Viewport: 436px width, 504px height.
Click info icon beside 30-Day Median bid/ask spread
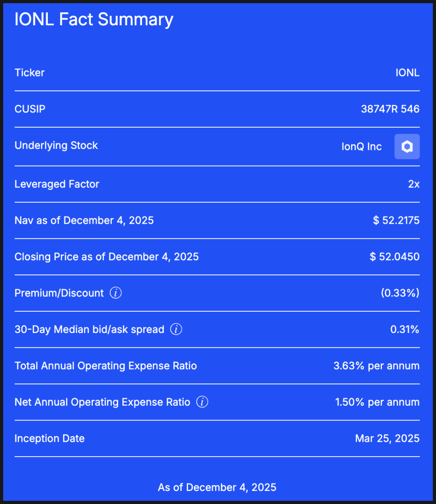click(x=176, y=329)
